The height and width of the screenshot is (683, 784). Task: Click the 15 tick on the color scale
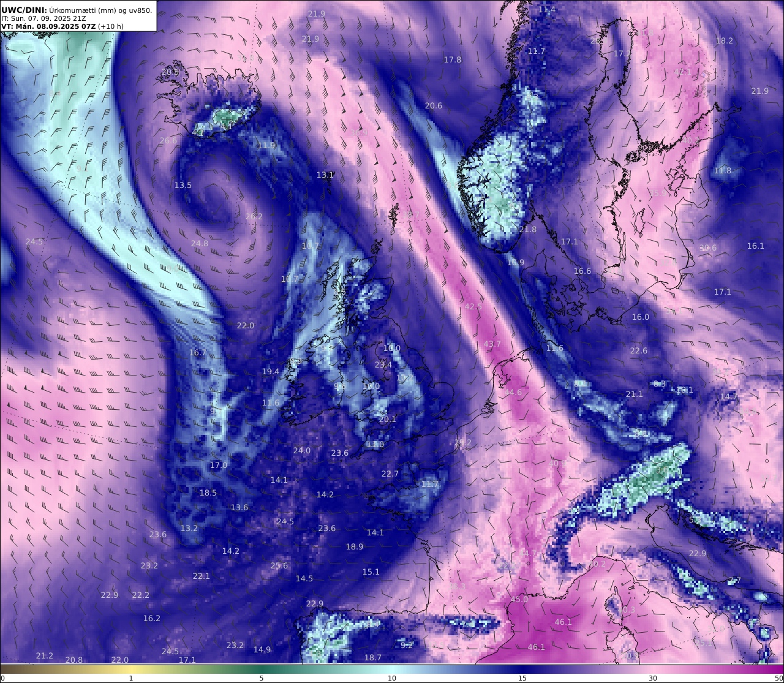522,678
